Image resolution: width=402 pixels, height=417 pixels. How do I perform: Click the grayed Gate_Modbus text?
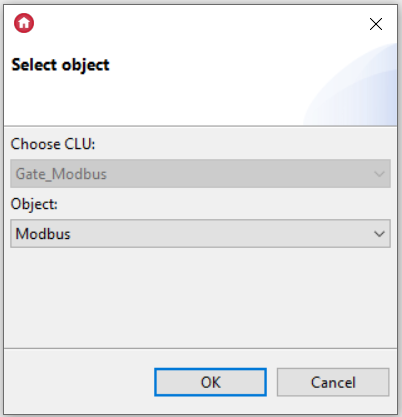(61, 174)
